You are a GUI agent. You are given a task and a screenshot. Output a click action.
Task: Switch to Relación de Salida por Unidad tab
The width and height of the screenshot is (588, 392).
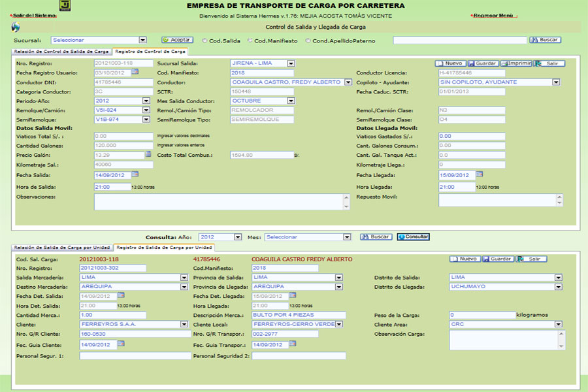click(62, 248)
